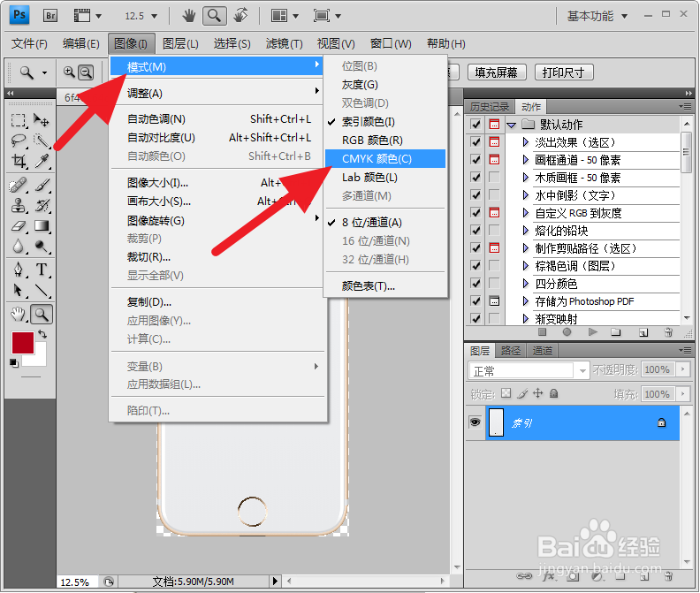Select the Eyedropper tool
This screenshot has height=593, width=700.
click(x=42, y=161)
